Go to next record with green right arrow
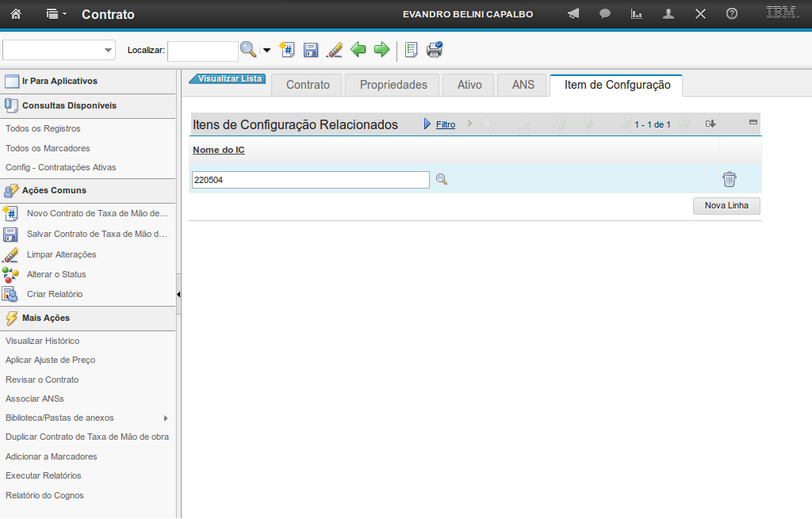 point(381,50)
